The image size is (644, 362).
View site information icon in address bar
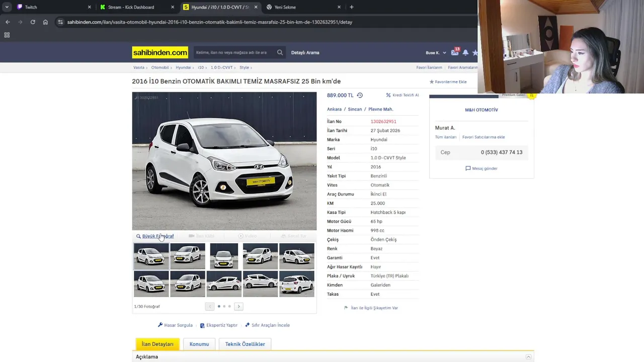(x=60, y=22)
